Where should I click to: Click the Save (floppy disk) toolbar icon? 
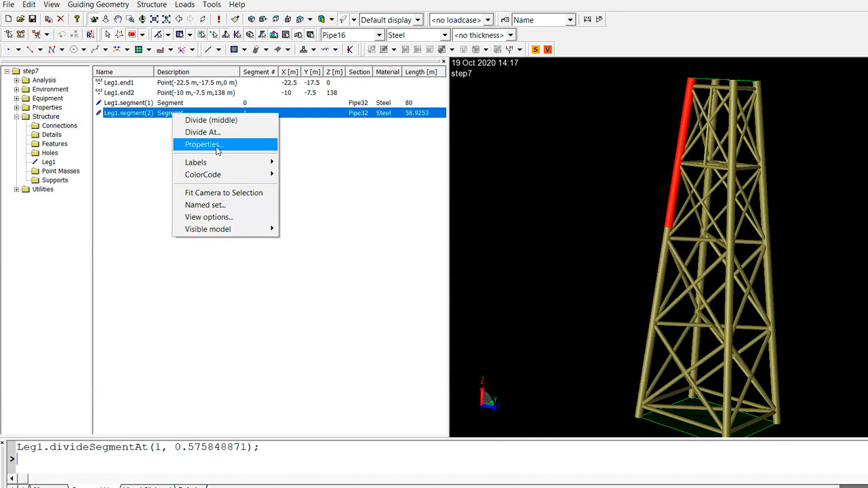(32, 20)
